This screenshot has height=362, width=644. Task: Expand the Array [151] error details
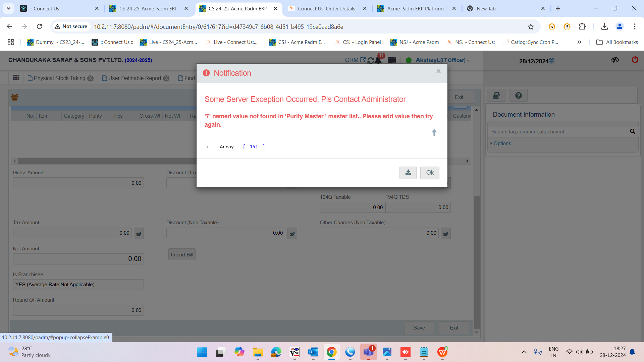click(x=208, y=147)
